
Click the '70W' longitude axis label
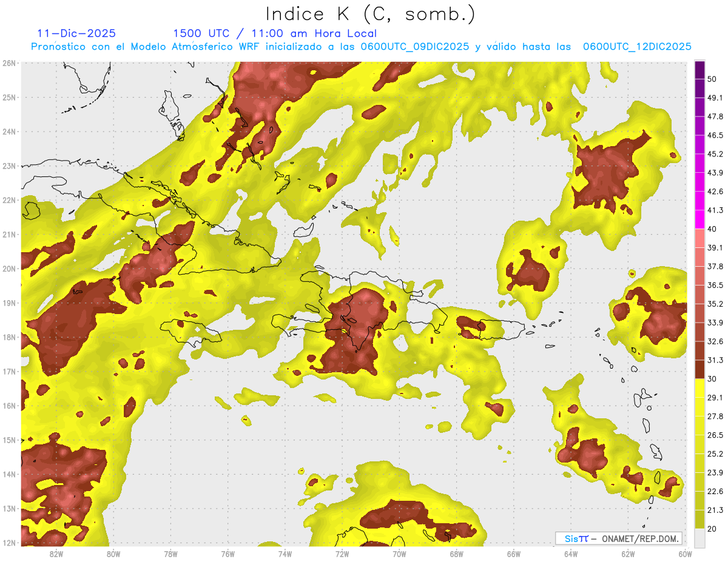click(x=399, y=554)
